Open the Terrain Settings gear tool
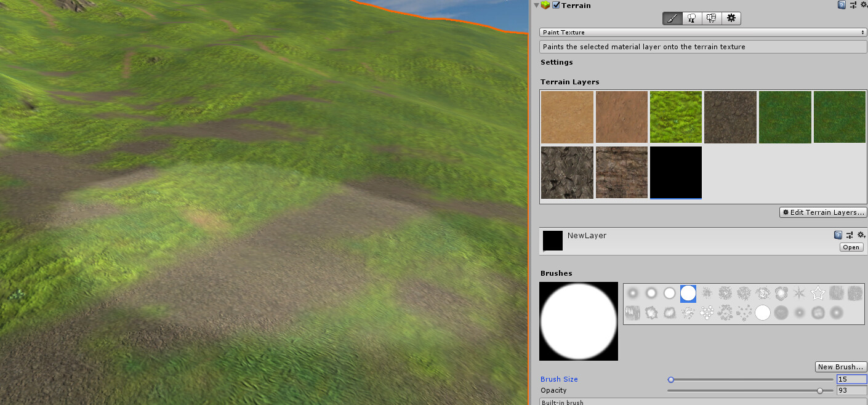The width and height of the screenshot is (868, 405). point(731,18)
